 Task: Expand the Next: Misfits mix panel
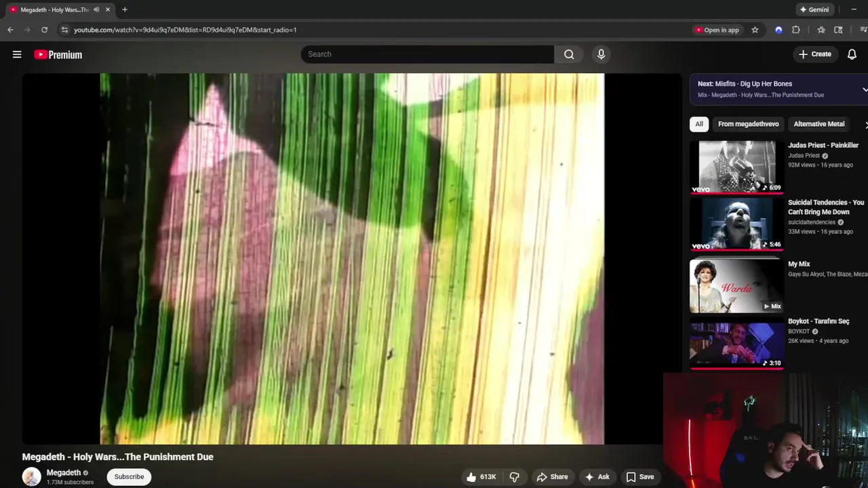pos(865,89)
